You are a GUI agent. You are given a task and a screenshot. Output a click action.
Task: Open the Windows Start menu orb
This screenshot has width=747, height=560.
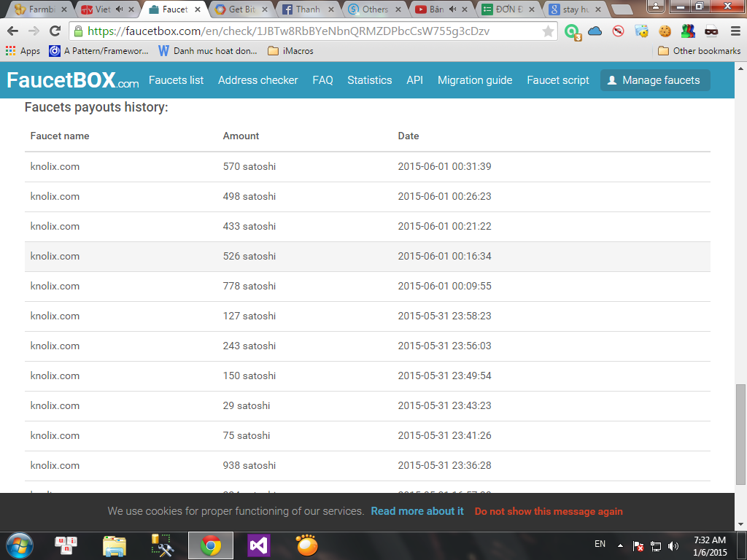click(20, 545)
